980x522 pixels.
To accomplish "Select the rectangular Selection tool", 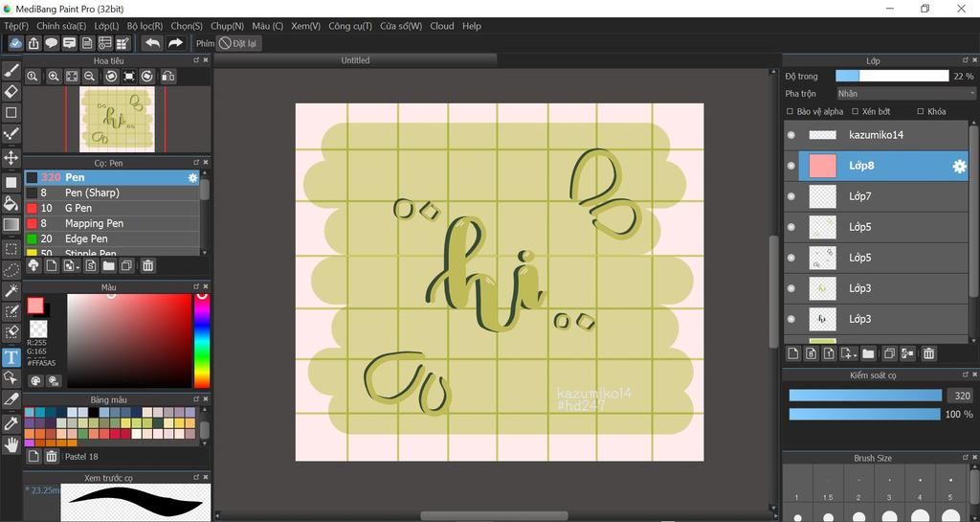I will tap(11, 249).
